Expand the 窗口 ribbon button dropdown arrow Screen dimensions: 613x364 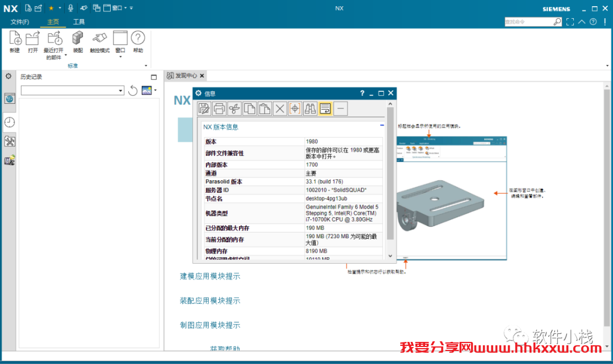pos(120,57)
